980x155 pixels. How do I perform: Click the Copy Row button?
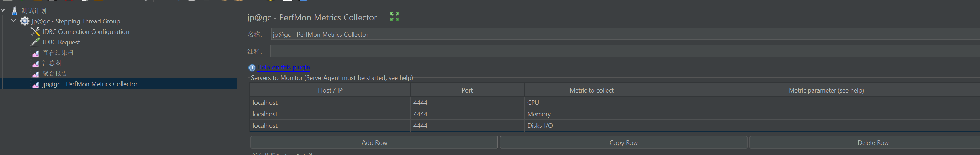(x=623, y=142)
